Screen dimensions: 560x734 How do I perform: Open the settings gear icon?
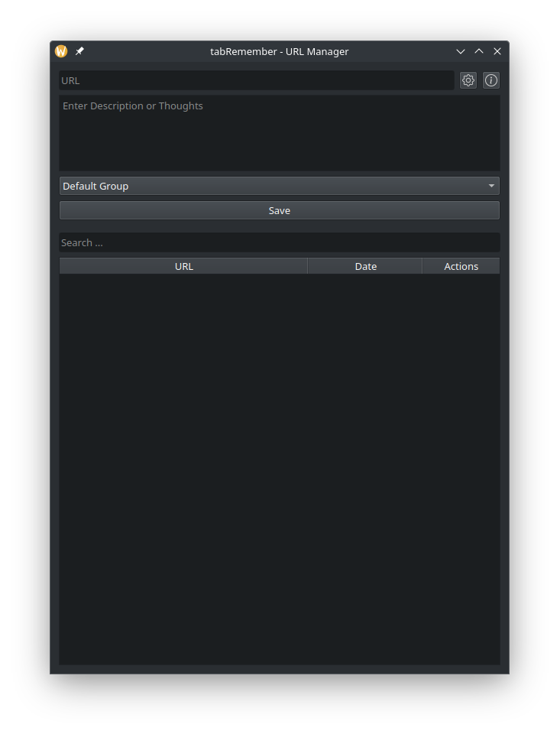(468, 80)
